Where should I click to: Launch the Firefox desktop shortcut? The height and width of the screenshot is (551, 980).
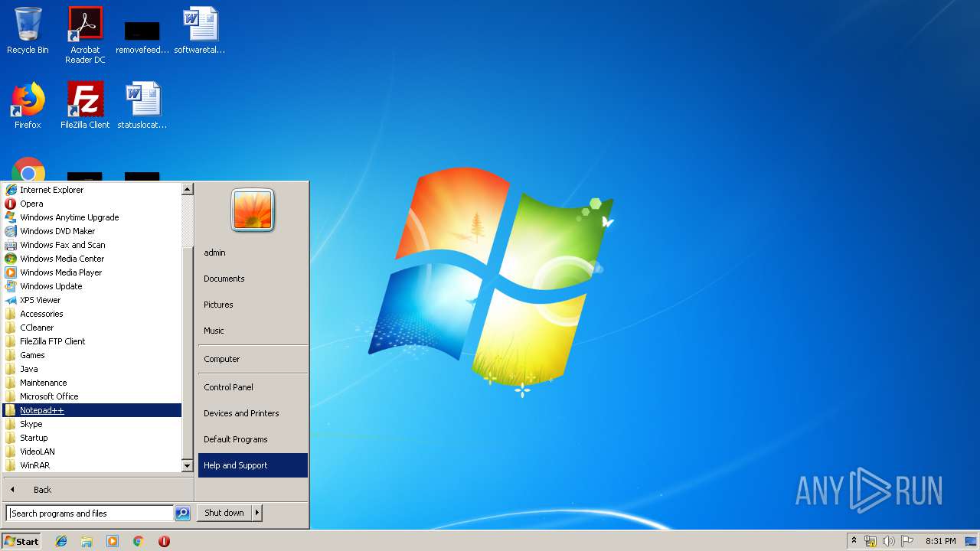point(28,106)
